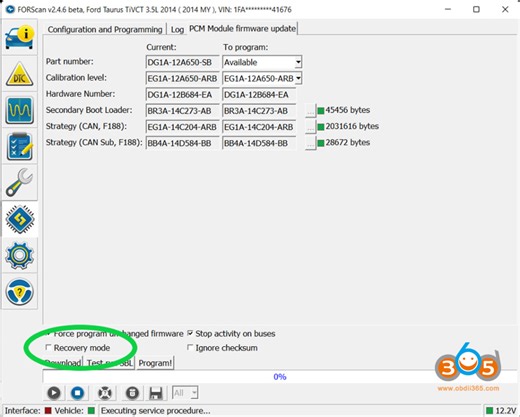
Task: Browse file for Strategy CAN Sub
Action: (x=310, y=143)
